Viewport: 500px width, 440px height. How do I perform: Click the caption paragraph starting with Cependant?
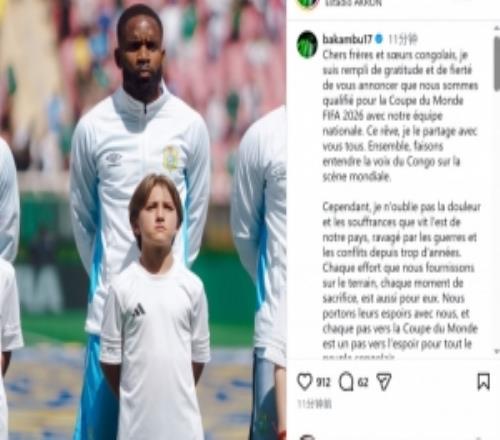tap(401, 283)
